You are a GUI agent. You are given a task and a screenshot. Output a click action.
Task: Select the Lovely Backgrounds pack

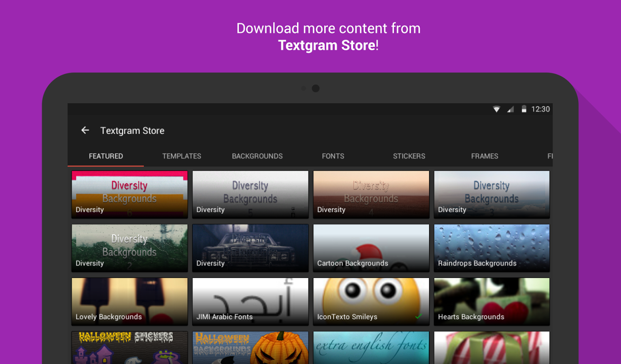tap(129, 302)
